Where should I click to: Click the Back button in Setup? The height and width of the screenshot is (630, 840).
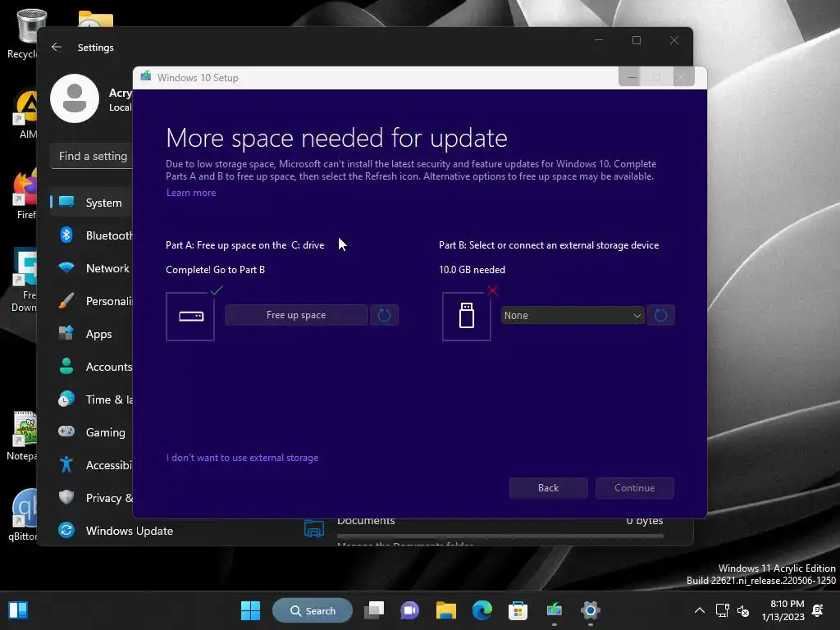pos(548,488)
